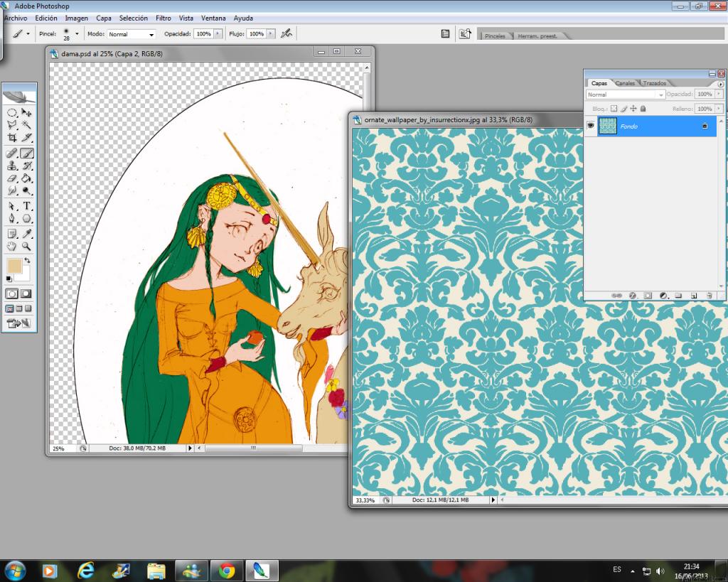This screenshot has height=582, width=728.
Task: Select the Eraser tool
Action: (x=12, y=178)
